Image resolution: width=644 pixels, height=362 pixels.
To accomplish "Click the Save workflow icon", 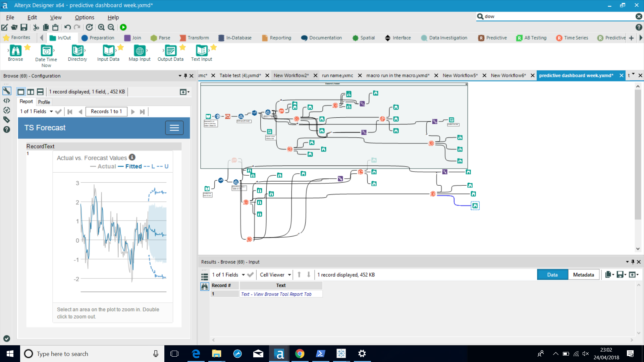I will point(24,27).
